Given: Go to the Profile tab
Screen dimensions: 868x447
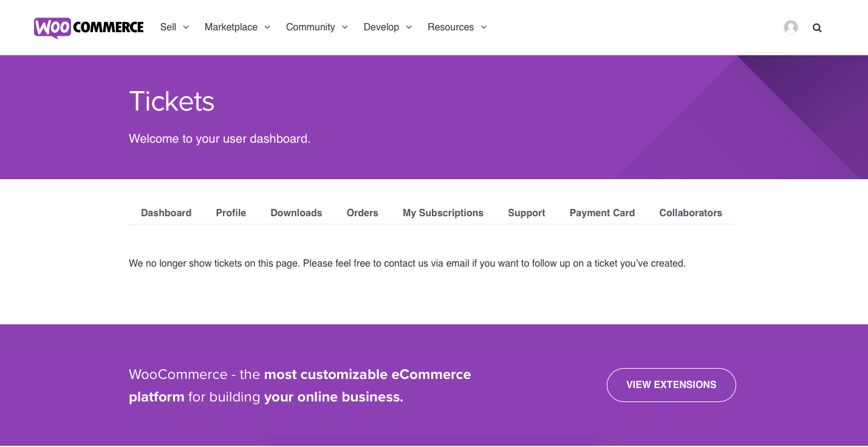Looking at the screenshot, I should point(231,213).
